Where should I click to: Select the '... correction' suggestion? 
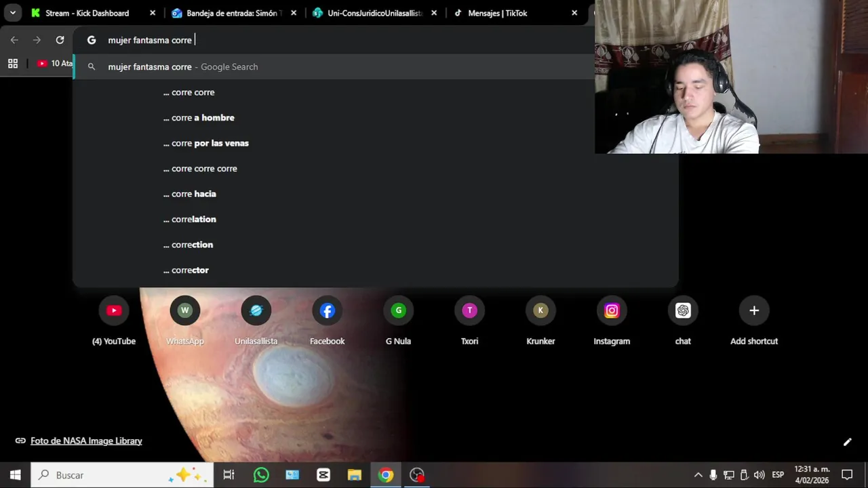376,245
